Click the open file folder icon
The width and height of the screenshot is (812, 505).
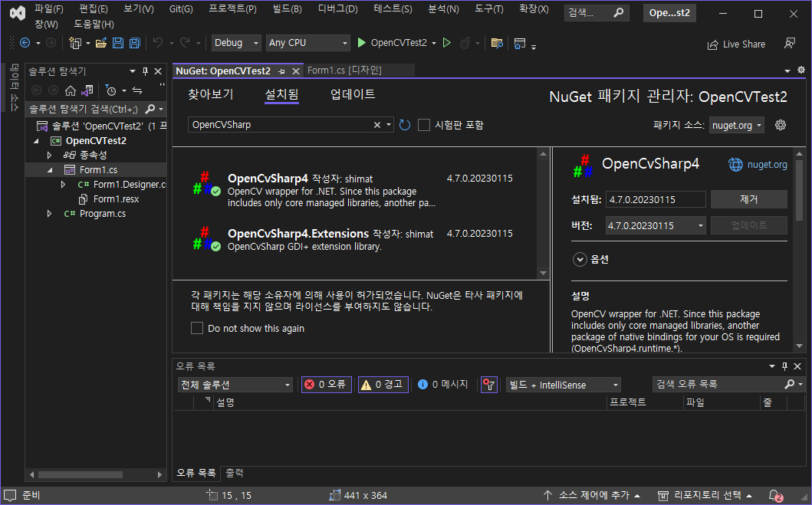click(x=101, y=43)
